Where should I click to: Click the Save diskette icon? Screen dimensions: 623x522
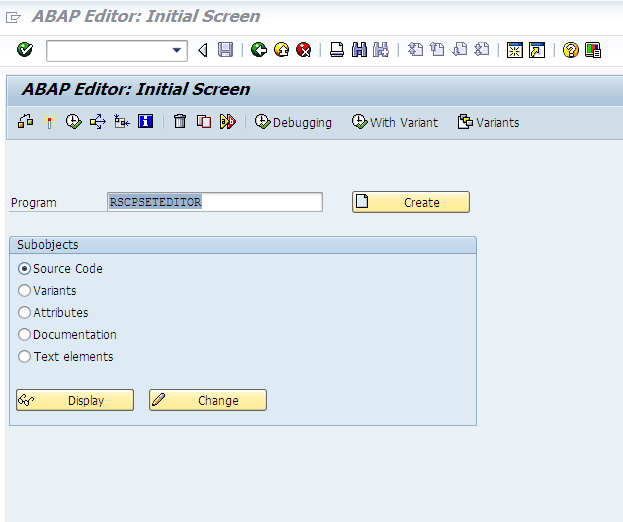coord(225,50)
